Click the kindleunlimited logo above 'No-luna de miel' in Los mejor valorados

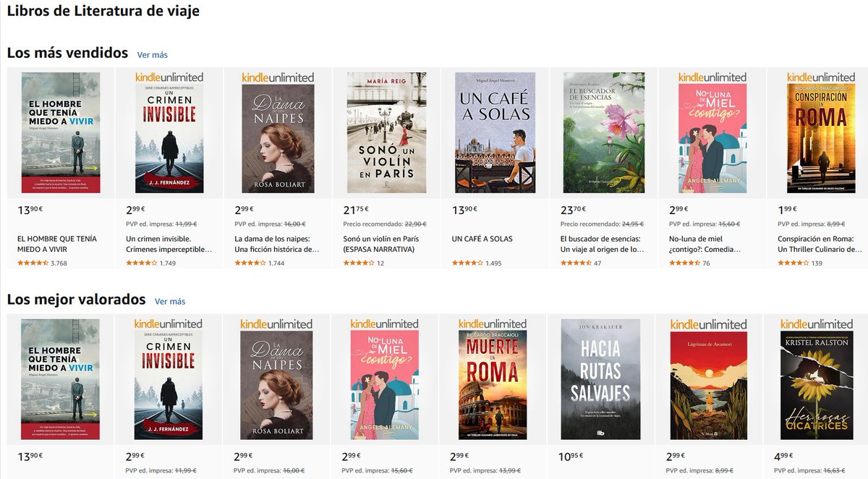tap(384, 323)
